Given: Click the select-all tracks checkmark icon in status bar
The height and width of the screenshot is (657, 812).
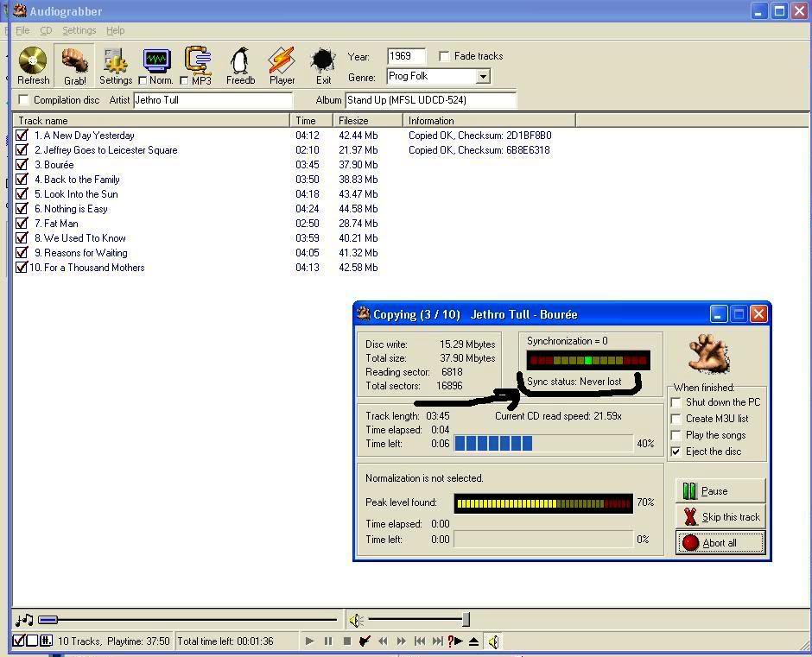Looking at the screenshot, I should 18,641.
